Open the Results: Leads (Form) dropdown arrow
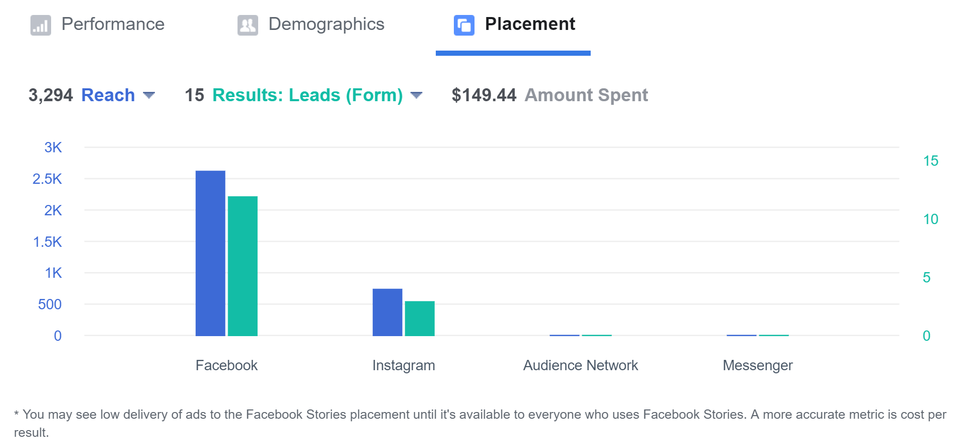Viewport: 980px width, 443px height. [416, 95]
